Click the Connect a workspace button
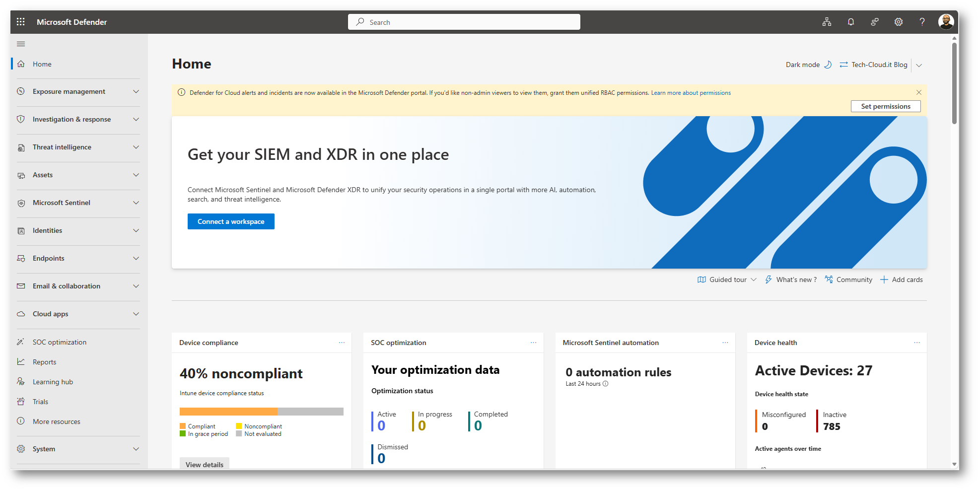Screen dimensions: 980x491 [x=231, y=222]
